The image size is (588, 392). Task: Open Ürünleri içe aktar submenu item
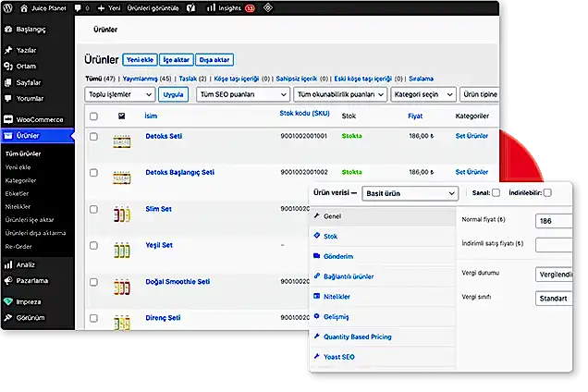coord(30,220)
